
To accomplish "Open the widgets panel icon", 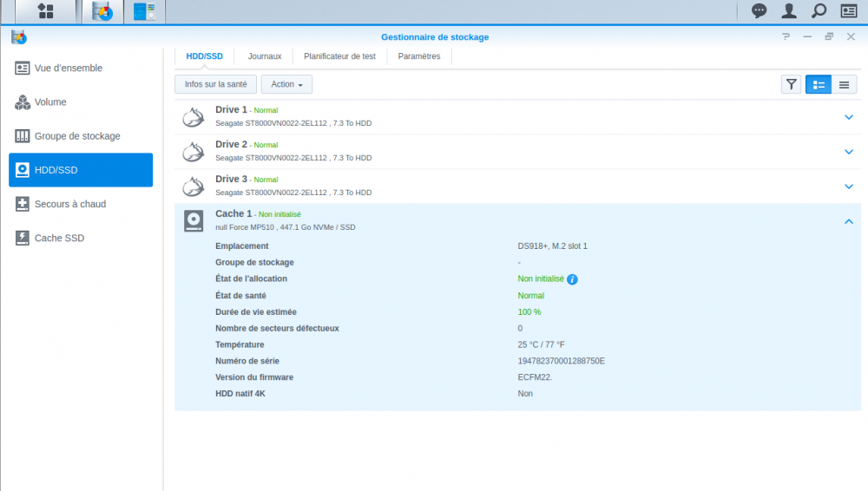I will [x=848, y=11].
